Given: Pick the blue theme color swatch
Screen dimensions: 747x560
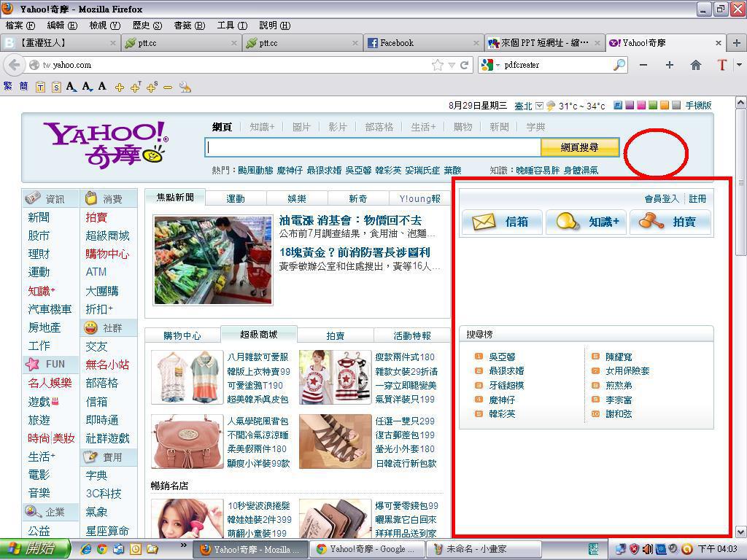Looking at the screenshot, I should 618,105.
